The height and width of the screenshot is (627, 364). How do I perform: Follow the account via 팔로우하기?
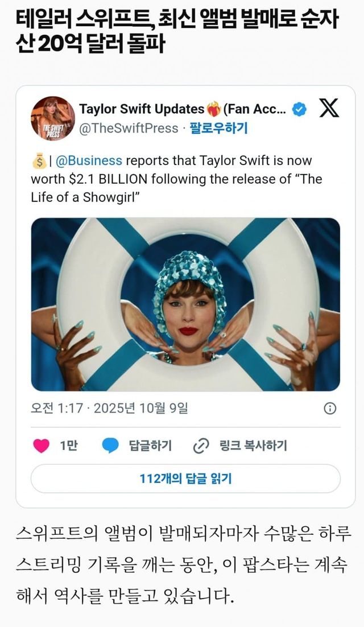coord(218,128)
